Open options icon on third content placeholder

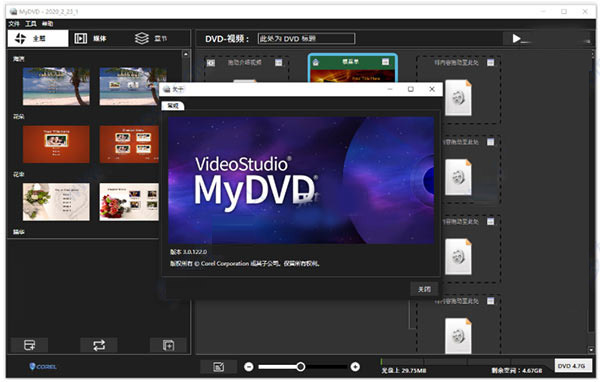pyautogui.click(x=491, y=221)
